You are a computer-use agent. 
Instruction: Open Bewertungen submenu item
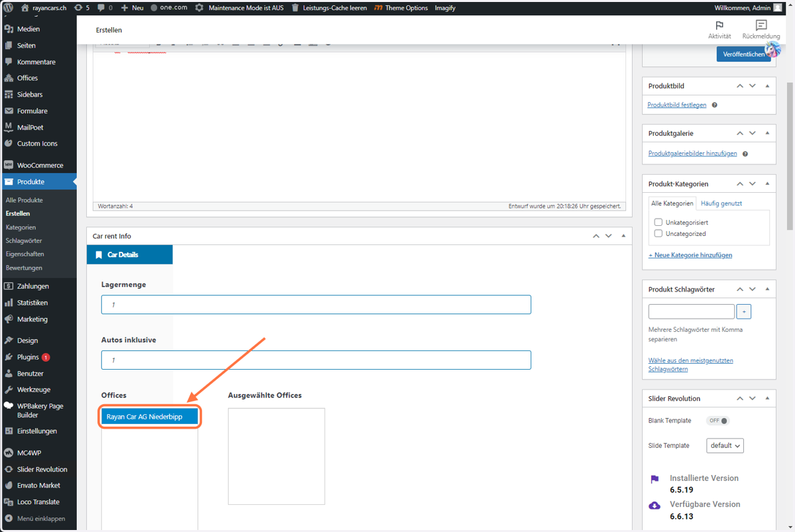[24, 268]
